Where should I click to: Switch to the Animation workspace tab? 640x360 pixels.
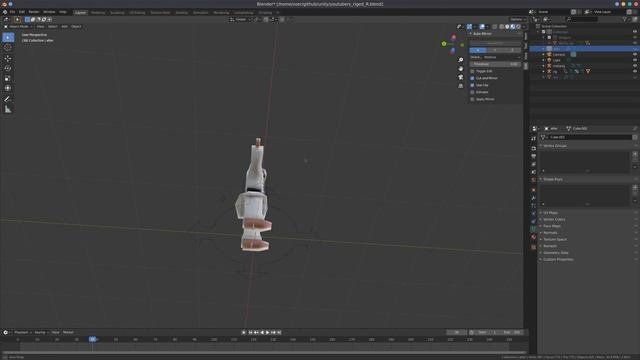pyautogui.click(x=200, y=13)
